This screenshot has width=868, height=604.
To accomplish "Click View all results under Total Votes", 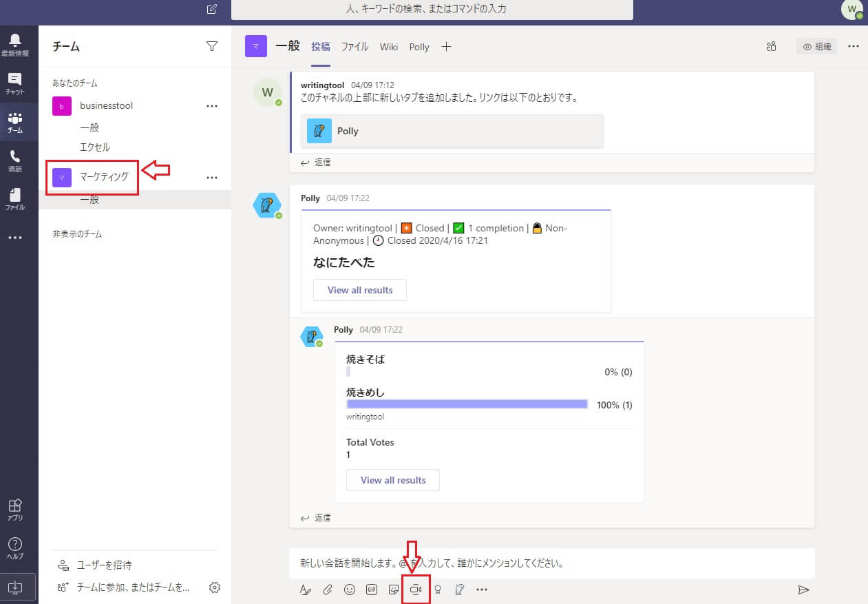I will 393,480.
